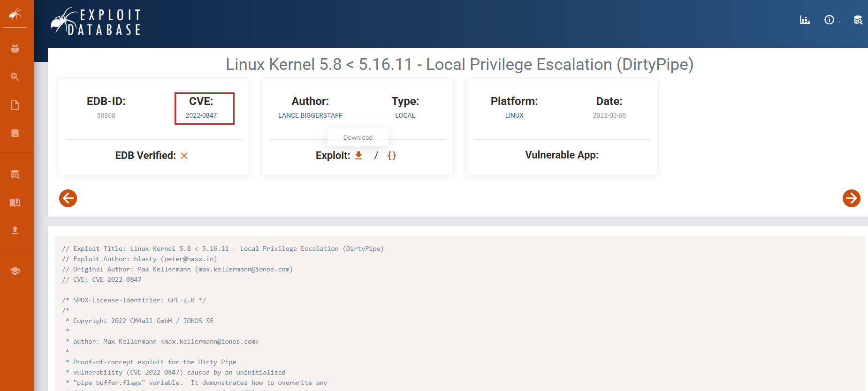Open Papers via the document sidebar icon
The height and width of the screenshot is (391, 868).
(15, 105)
